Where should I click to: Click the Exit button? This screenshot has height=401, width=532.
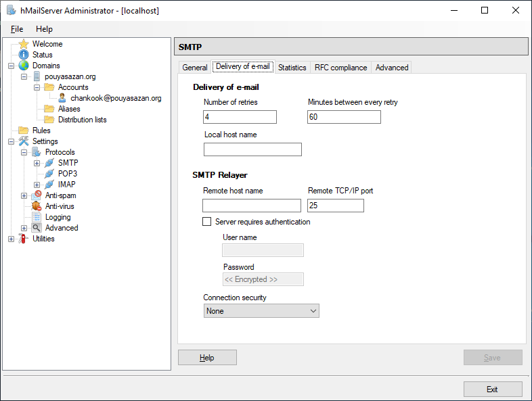click(x=492, y=389)
